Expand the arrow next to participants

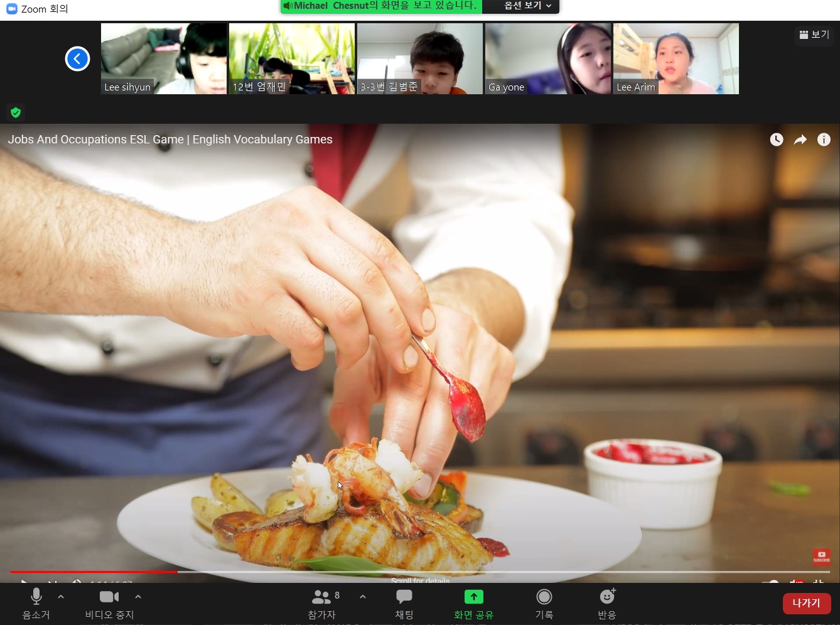(x=363, y=596)
